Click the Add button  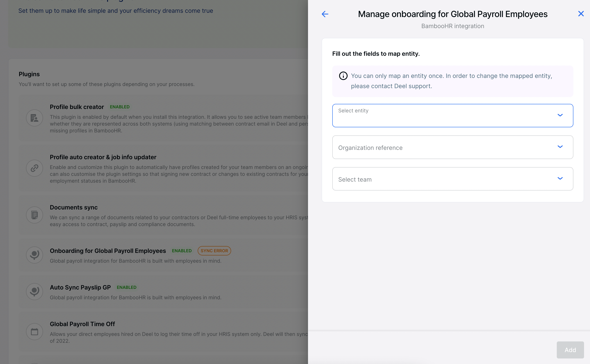[x=570, y=350]
